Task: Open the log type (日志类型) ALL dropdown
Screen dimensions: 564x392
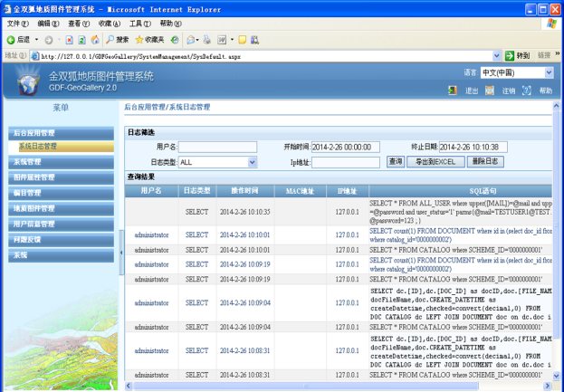Action: [x=252, y=162]
